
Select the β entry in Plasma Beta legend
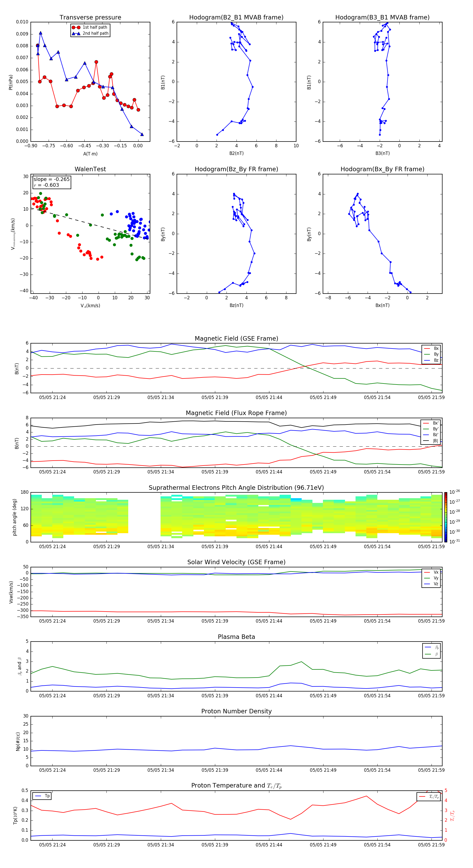431,654
